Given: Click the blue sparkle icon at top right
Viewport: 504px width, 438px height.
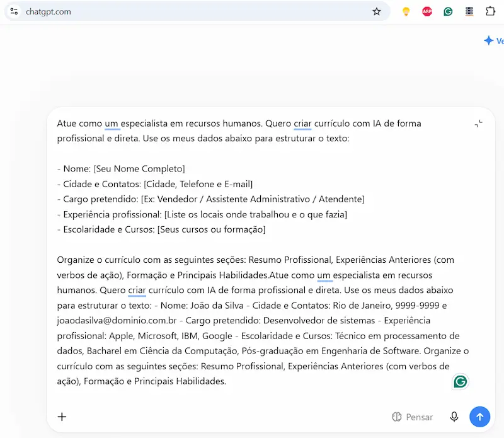Looking at the screenshot, I should point(489,40).
